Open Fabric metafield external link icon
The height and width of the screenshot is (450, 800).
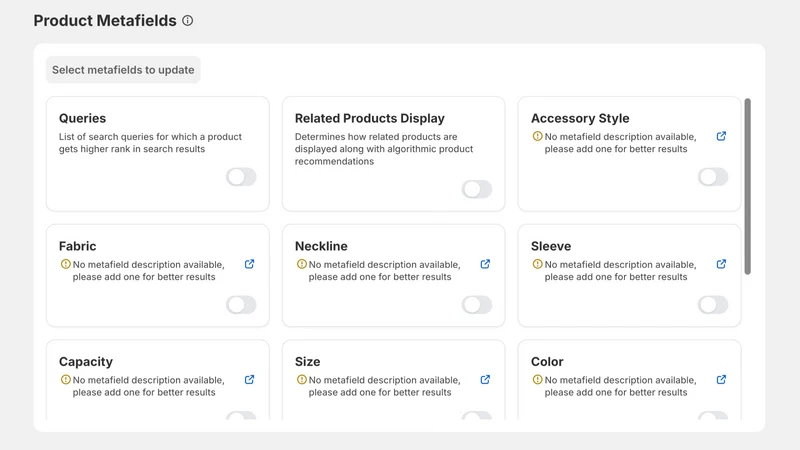249,264
